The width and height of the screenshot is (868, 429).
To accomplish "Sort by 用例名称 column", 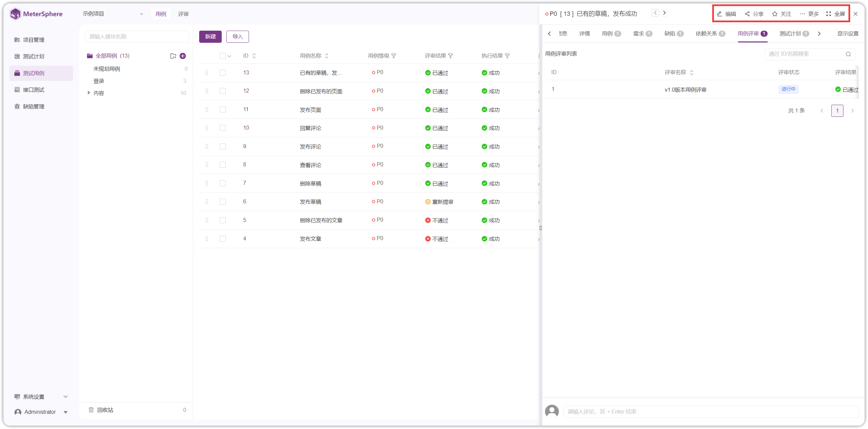I will pyautogui.click(x=327, y=56).
